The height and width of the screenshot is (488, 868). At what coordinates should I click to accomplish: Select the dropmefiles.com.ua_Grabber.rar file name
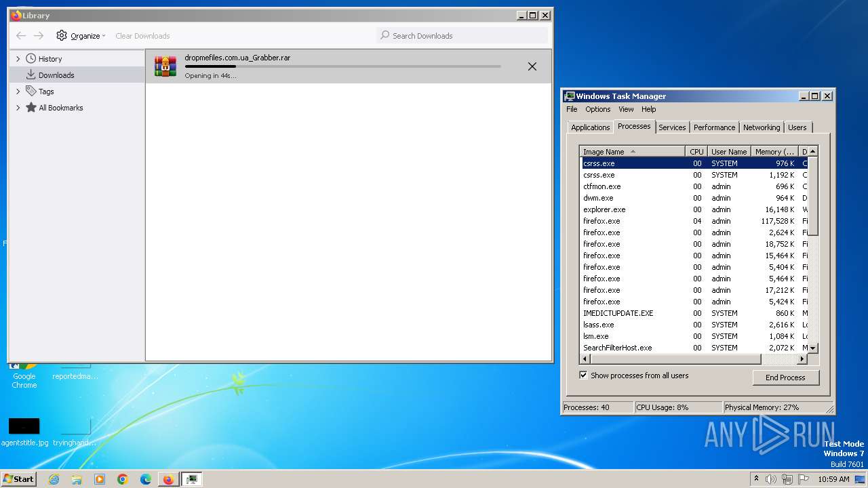pyautogui.click(x=237, y=58)
